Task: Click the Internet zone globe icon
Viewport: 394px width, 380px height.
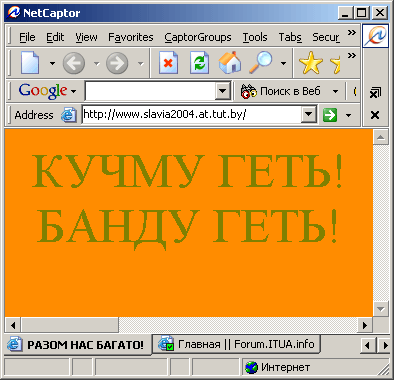Action: [251, 367]
